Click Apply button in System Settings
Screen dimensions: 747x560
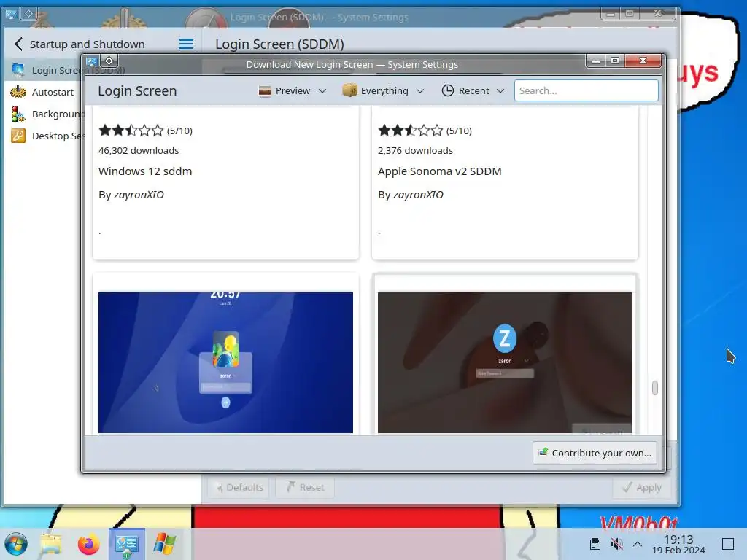(642, 487)
